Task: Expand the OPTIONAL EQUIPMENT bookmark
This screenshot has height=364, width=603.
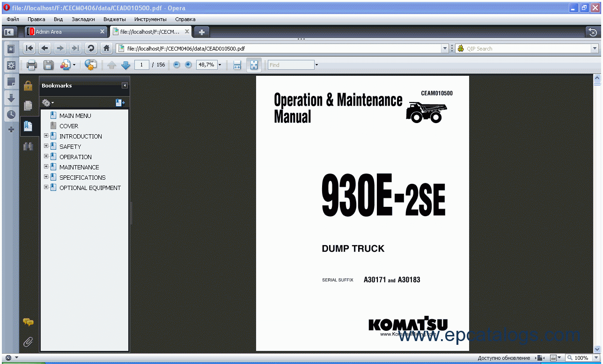Action: [46, 187]
